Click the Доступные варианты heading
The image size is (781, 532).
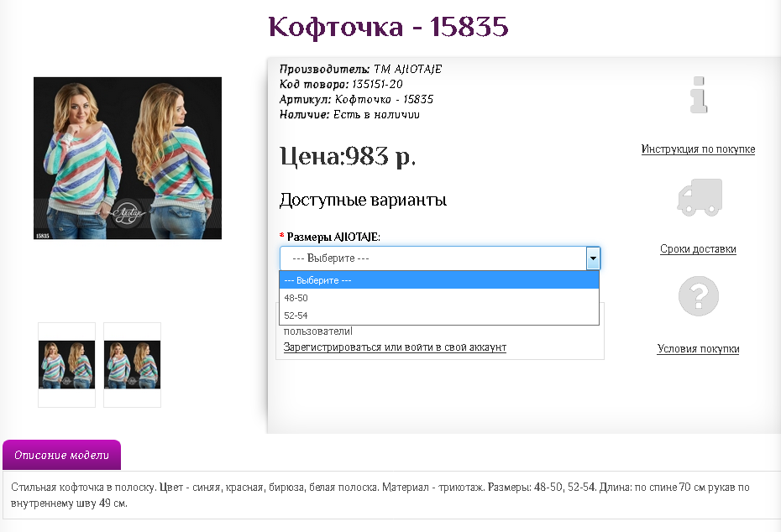pos(363,201)
